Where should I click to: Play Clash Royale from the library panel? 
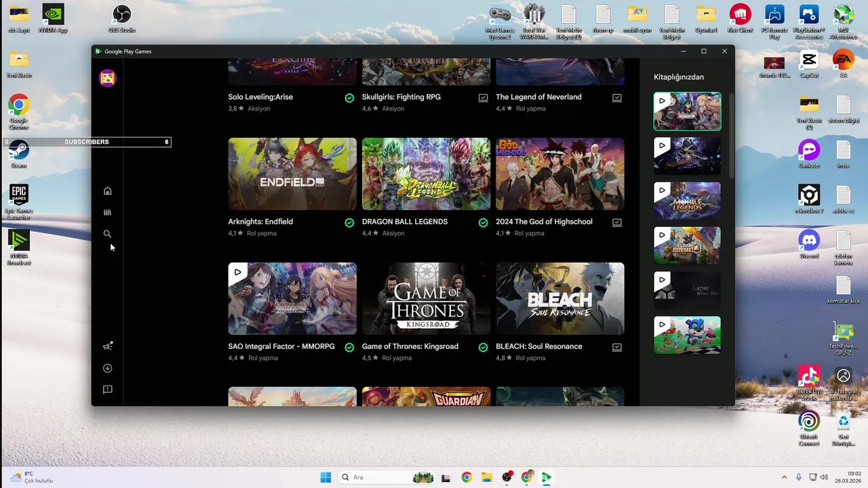pyautogui.click(x=662, y=235)
